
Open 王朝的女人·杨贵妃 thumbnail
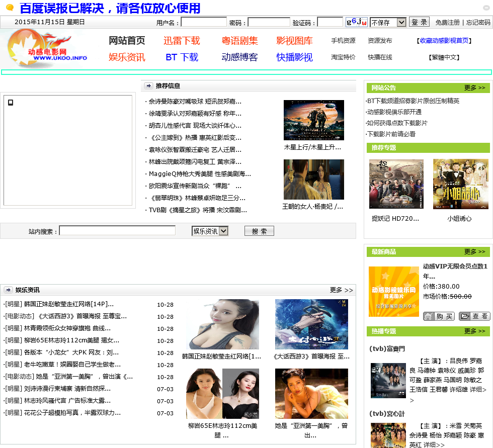pos(314,180)
